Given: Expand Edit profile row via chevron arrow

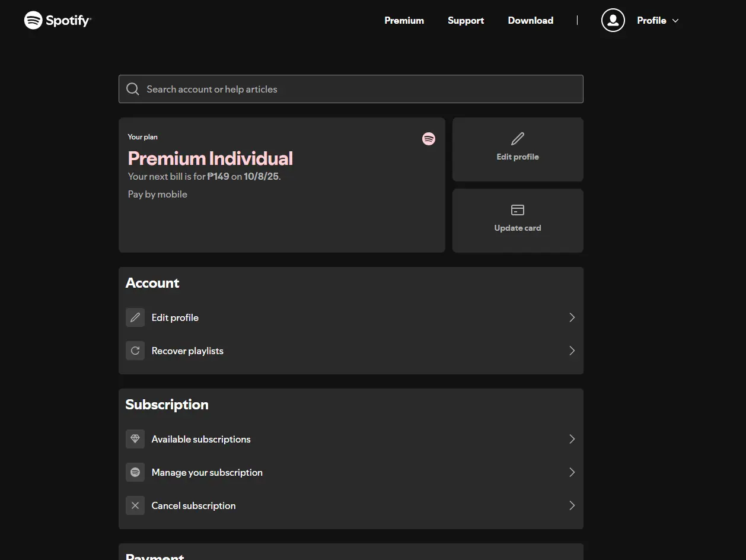Looking at the screenshot, I should pos(572,317).
